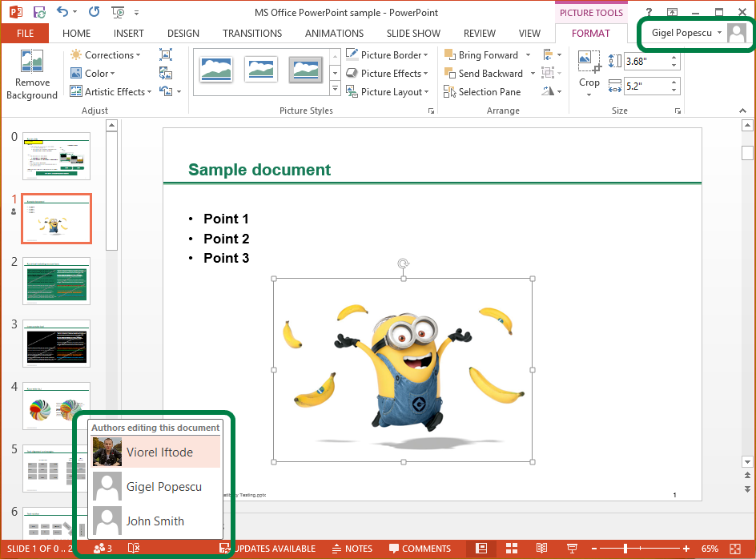Open the Picture Styles dialog launcher

pos(431,111)
